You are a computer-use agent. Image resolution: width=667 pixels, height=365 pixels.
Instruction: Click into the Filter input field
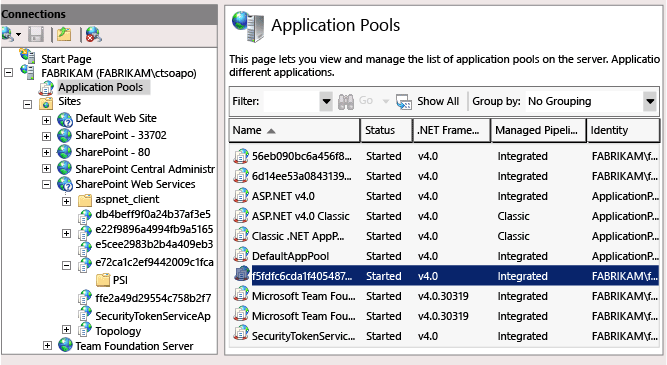[x=291, y=101]
